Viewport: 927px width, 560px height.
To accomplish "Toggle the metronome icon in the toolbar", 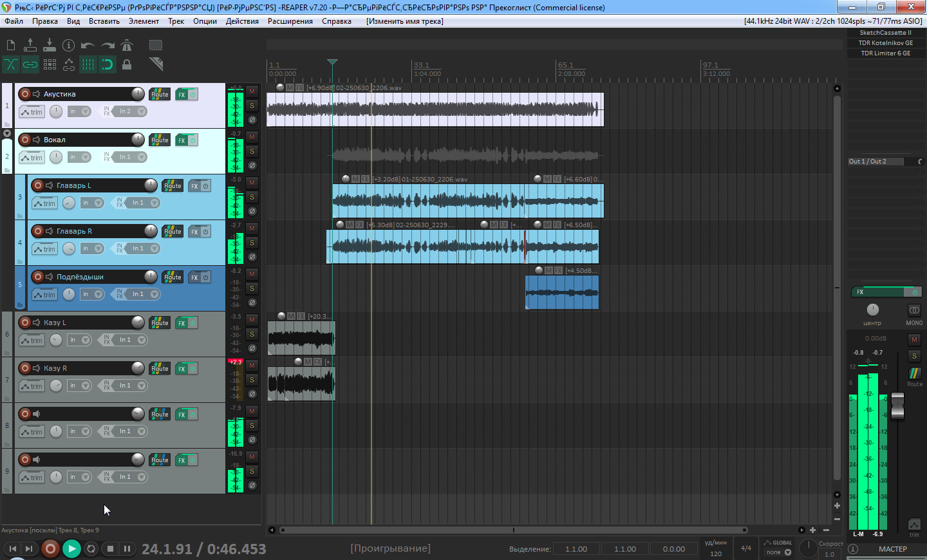I will point(127,45).
